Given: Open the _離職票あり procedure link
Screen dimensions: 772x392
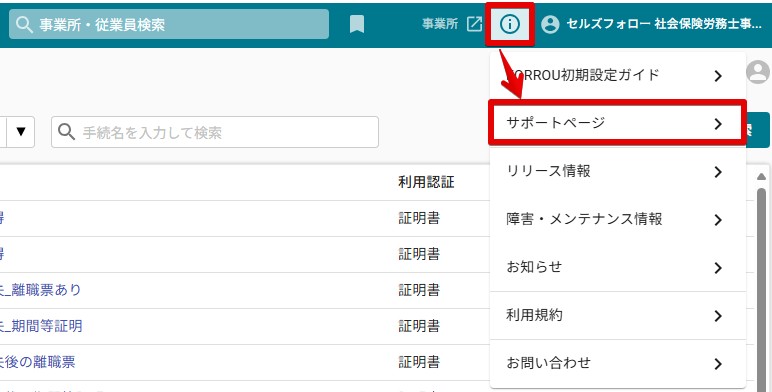Looking at the screenshot, I should point(40,290).
